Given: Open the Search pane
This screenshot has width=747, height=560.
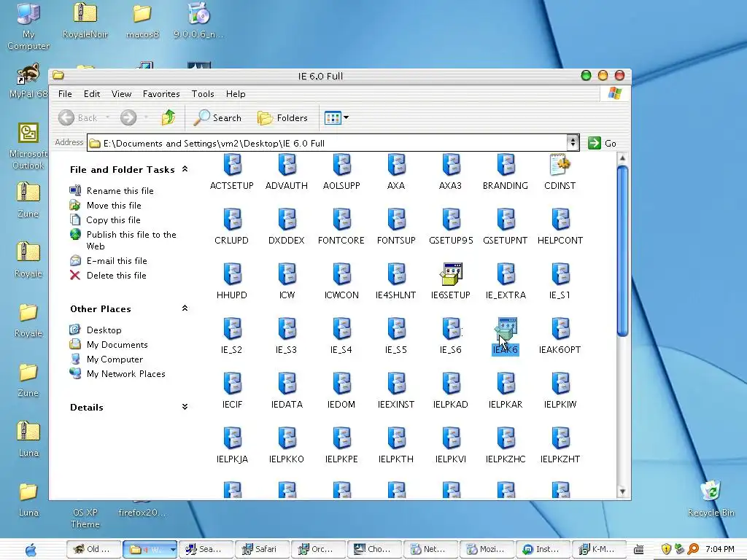Looking at the screenshot, I should [x=217, y=117].
